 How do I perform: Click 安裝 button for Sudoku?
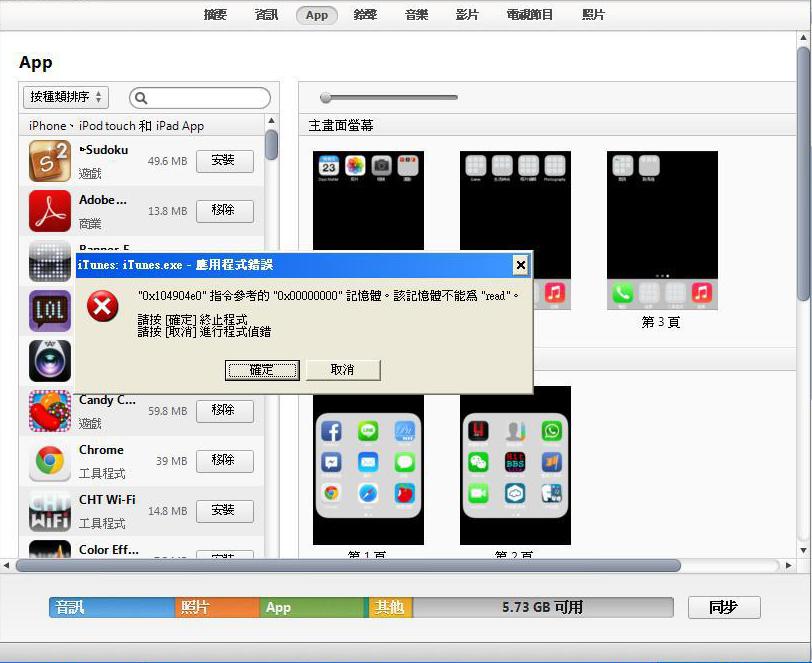pos(225,161)
